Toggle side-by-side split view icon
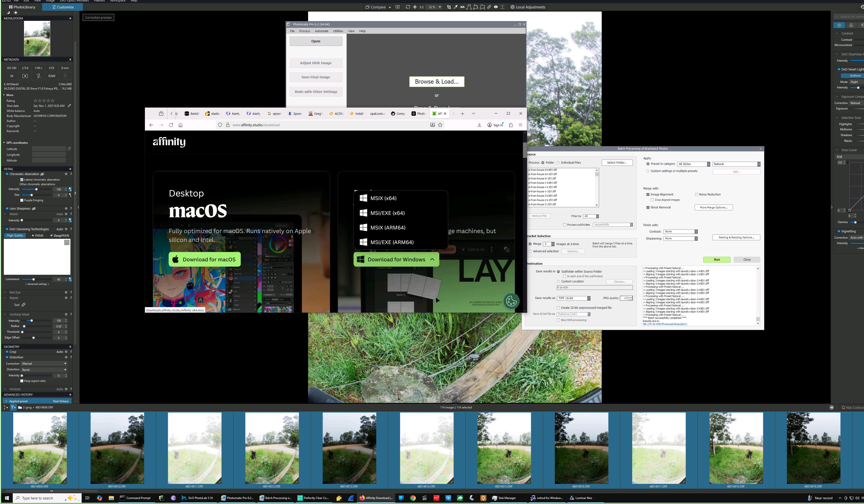This screenshot has height=504, width=864. coord(397,7)
